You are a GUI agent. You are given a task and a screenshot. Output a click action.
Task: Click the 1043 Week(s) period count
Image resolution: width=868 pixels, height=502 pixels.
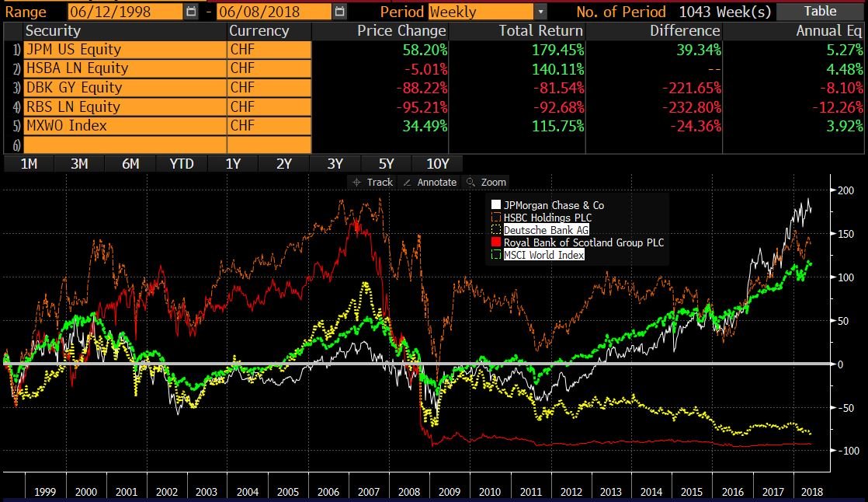724,12
